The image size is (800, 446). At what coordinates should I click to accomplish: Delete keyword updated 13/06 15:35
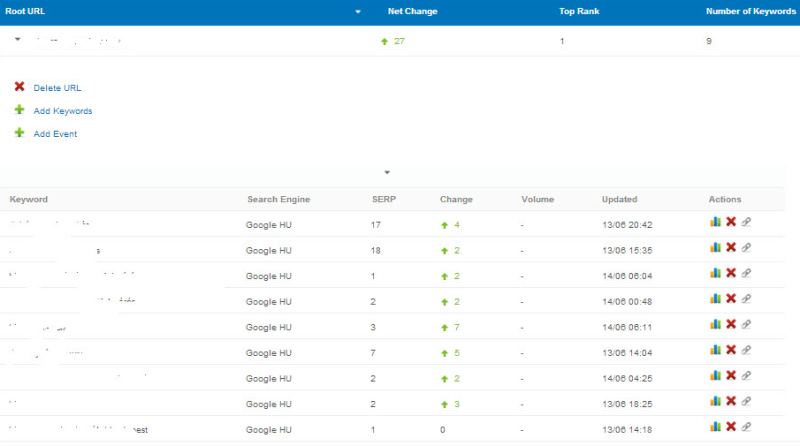pyautogui.click(x=731, y=249)
